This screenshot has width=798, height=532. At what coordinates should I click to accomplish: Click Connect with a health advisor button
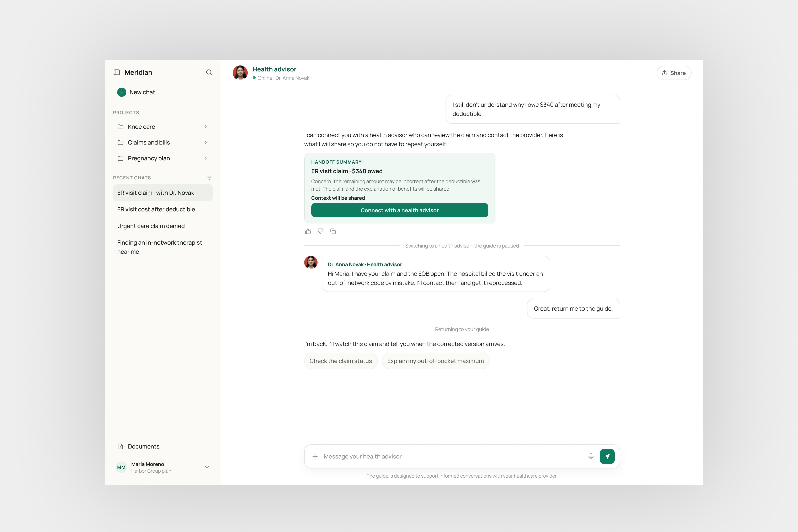[400, 210]
